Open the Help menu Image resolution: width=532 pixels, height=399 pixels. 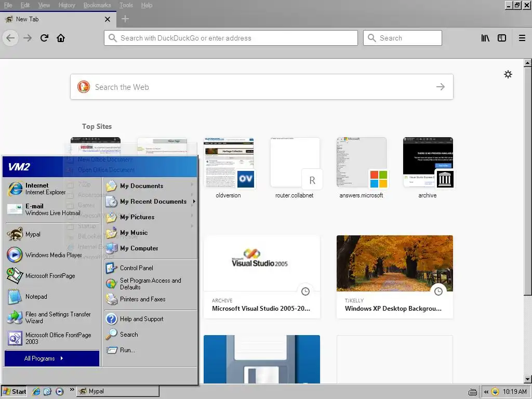[x=147, y=5]
